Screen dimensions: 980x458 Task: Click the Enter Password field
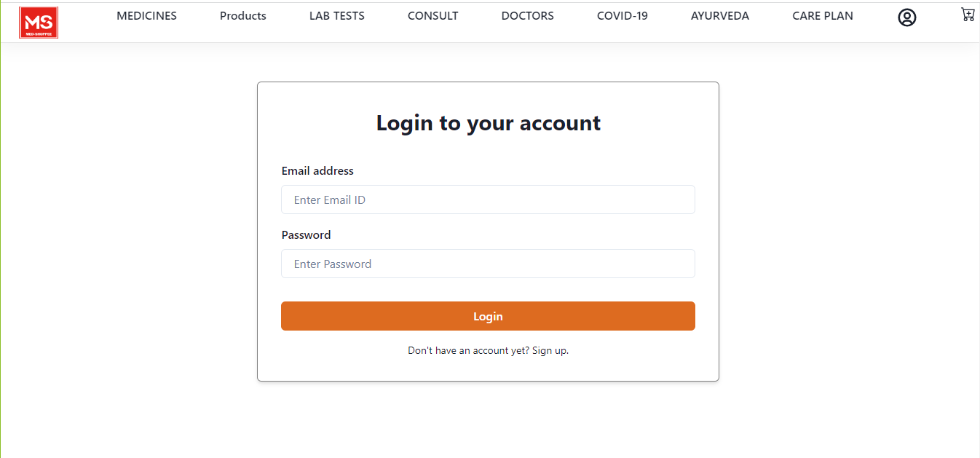pyautogui.click(x=488, y=264)
